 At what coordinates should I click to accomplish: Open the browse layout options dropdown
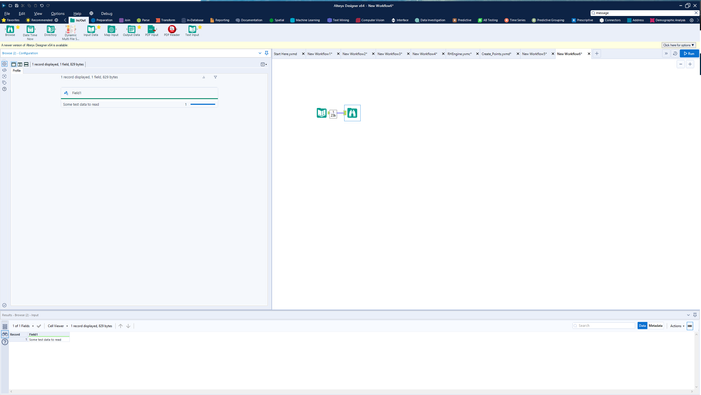point(264,64)
